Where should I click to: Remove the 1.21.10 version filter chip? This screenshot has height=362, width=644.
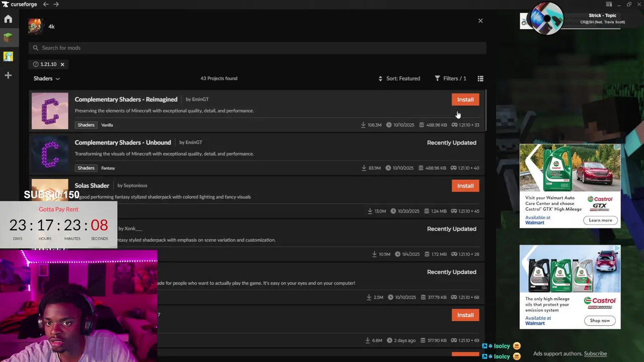(x=62, y=64)
